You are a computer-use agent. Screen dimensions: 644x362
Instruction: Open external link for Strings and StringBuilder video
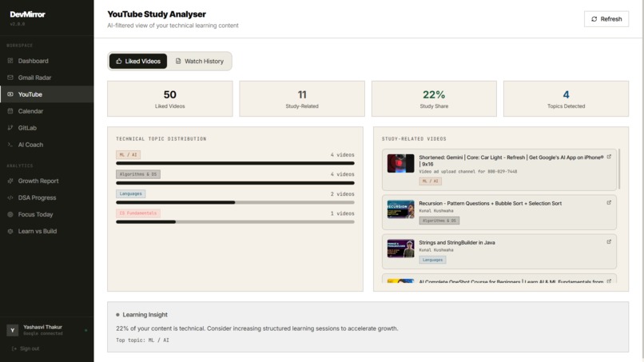[609, 241]
